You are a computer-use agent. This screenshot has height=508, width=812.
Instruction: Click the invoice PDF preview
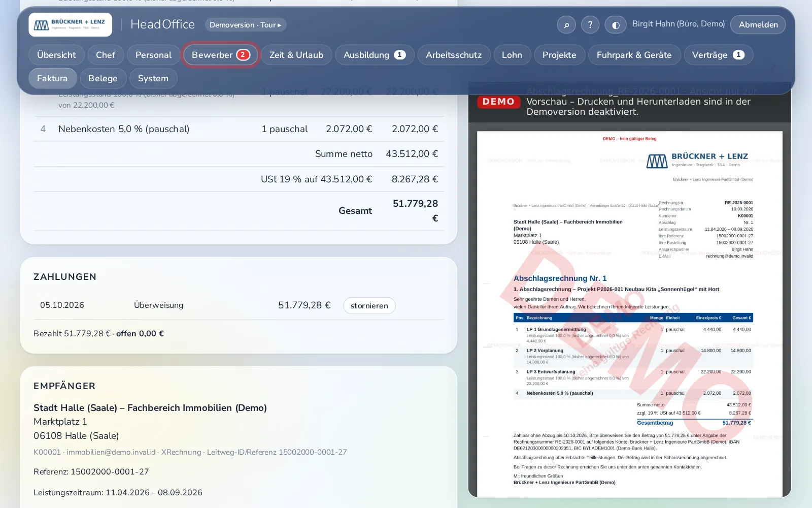[630, 314]
